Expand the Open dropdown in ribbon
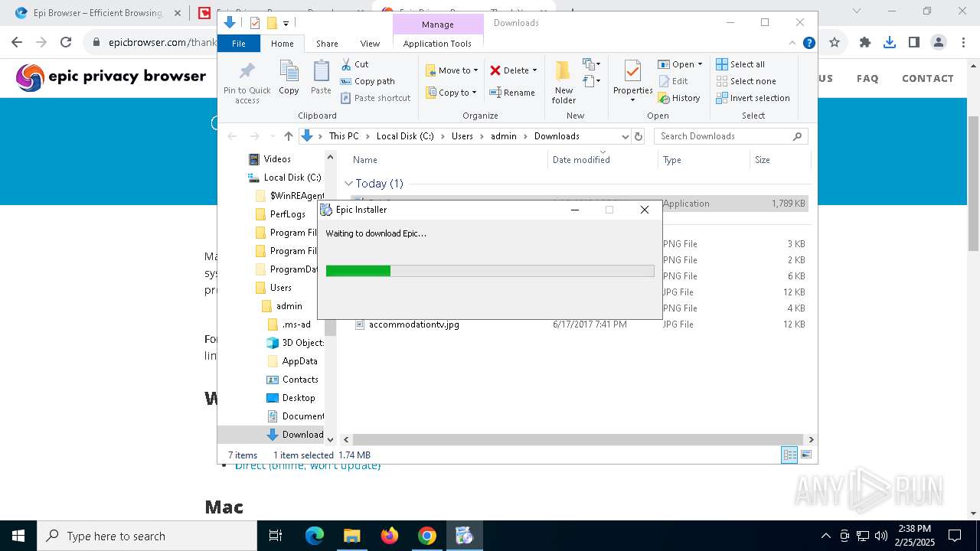 (x=699, y=64)
